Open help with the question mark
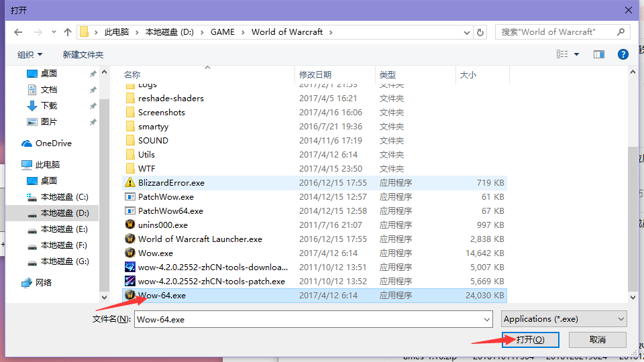Image resolution: width=644 pixels, height=362 pixels. pyautogui.click(x=623, y=54)
